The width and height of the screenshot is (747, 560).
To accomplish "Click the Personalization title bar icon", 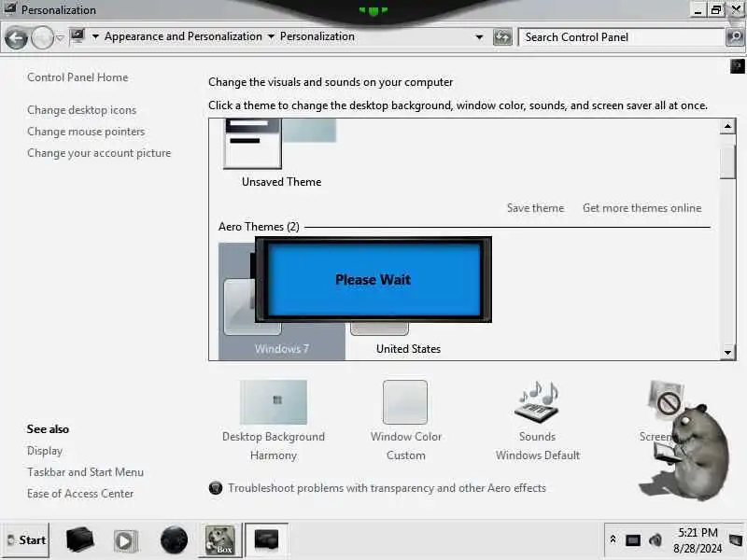I will click(10, 8).
